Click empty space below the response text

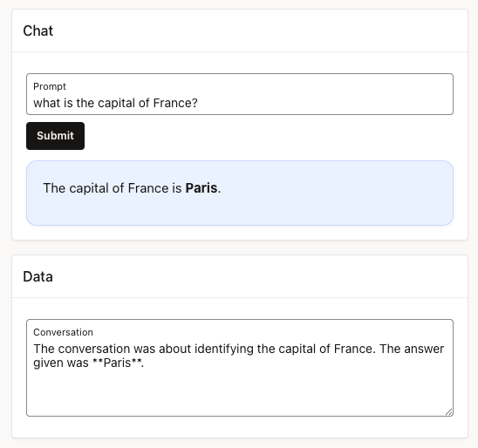click(x=240, y=211)
